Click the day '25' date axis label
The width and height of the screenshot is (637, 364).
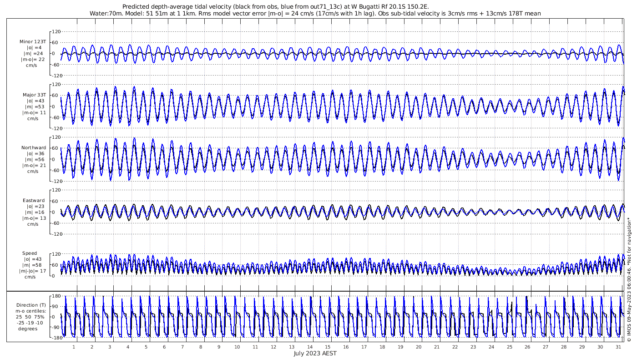510,347
